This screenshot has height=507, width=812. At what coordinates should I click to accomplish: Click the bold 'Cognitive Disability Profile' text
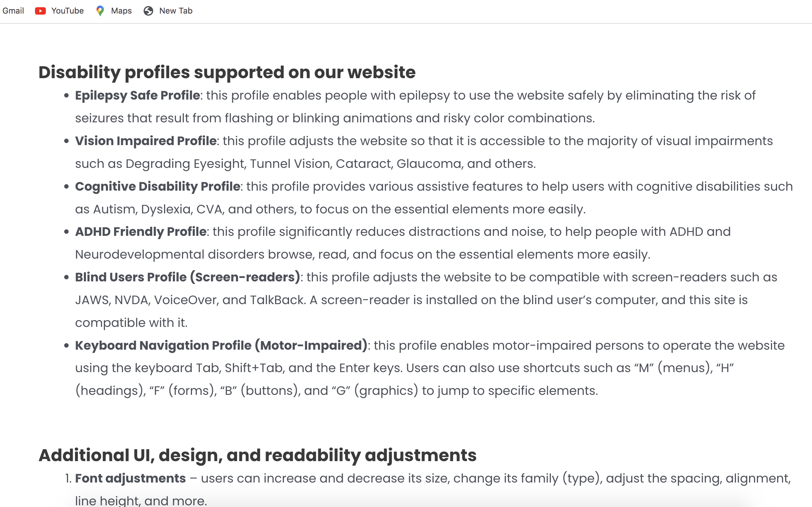coord(158,187)
